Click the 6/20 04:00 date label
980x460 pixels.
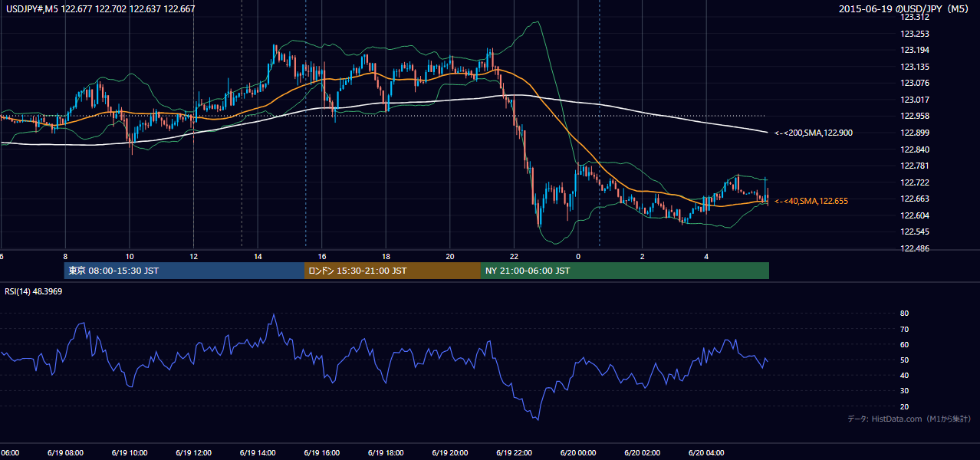[706, 452]
